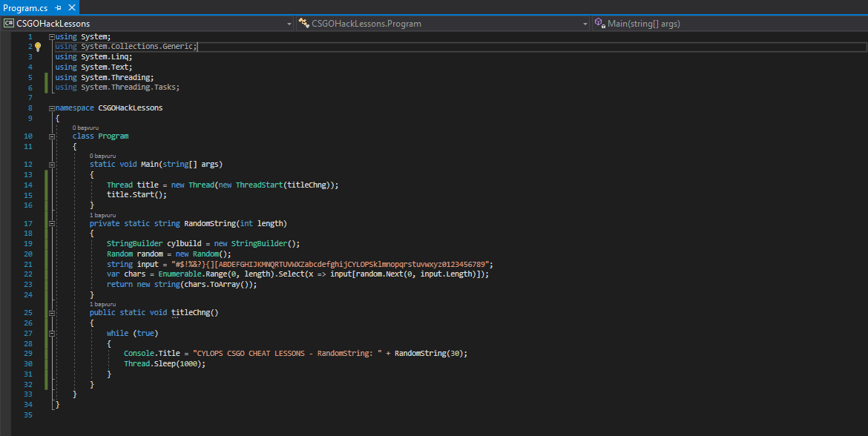Click the lightbulb quick actions icon

click(x=38, y=47)
